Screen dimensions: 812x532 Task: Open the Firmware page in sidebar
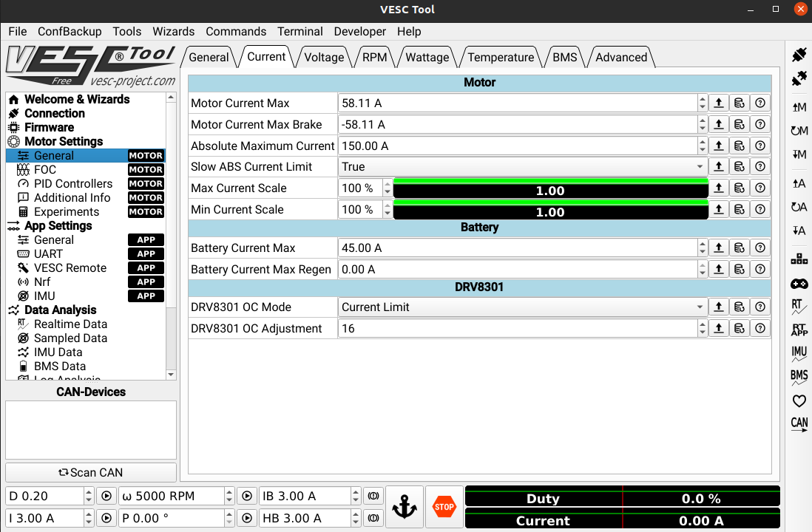[50, 127]
